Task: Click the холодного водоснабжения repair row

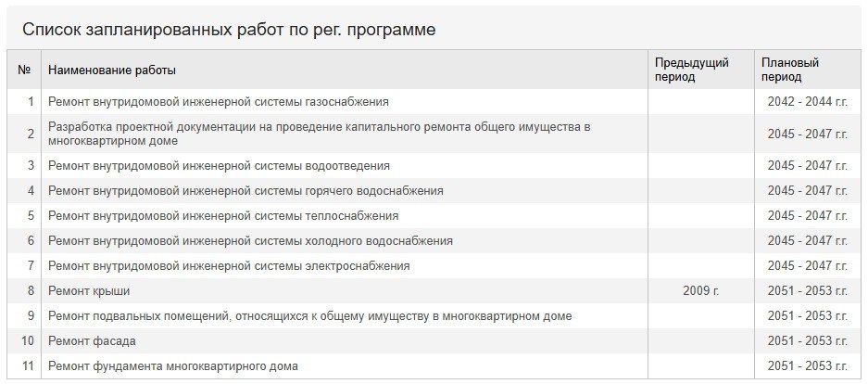Action: pyautogui.click(x=251, y=240)
